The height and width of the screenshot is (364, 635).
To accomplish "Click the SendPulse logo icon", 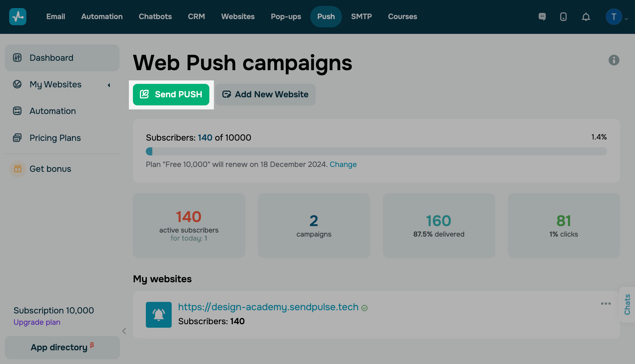I will pyautogui.click(x=18, y=17).
